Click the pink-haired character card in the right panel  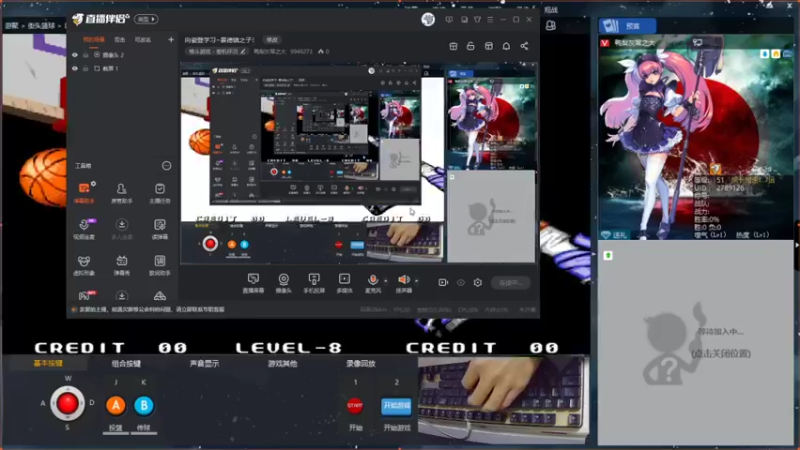click(x=696, y=138)
